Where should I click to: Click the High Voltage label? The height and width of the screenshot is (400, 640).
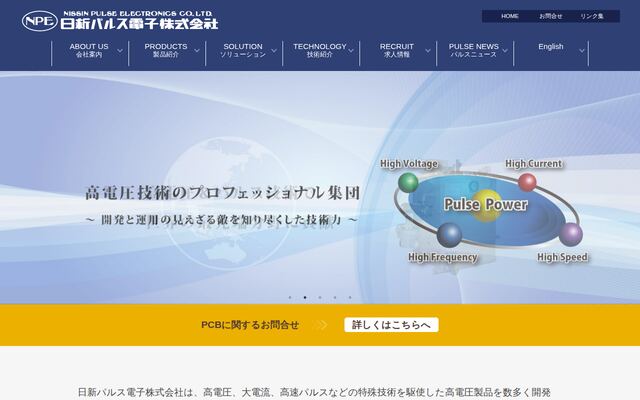(x=409, y=164)
